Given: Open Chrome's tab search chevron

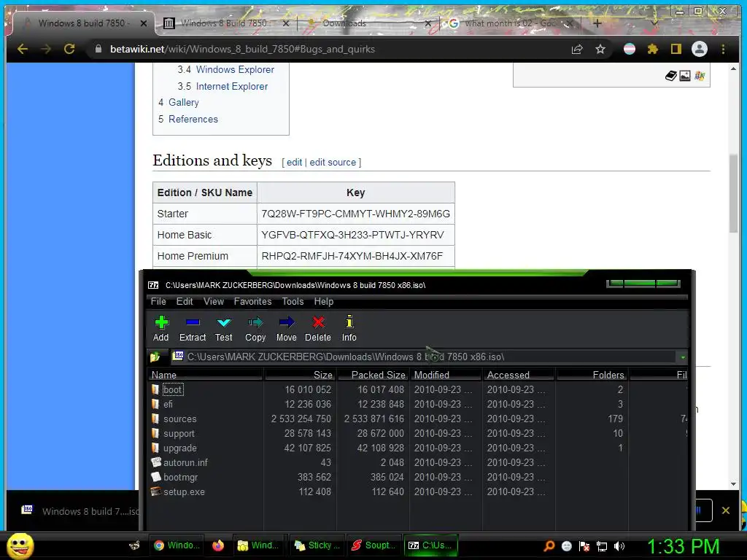Looking at the screenshot, I should pos(654,23).
